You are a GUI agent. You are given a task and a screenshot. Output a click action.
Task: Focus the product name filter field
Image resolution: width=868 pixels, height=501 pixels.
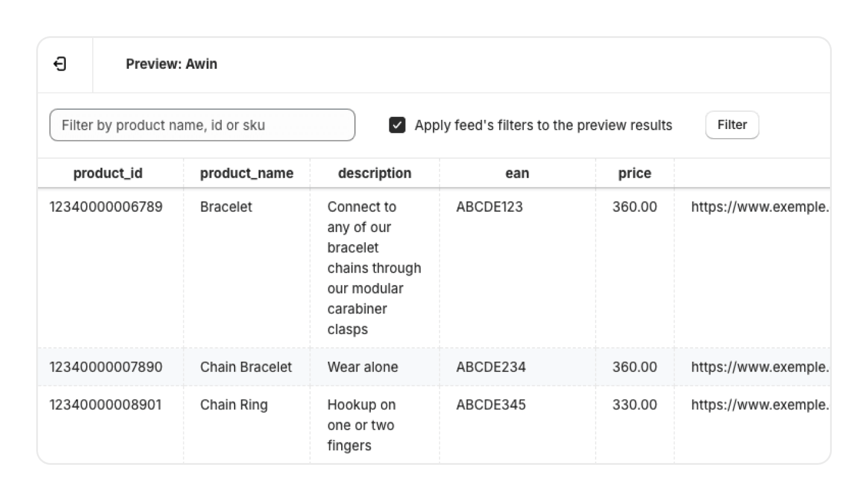[x=202, y=125]
